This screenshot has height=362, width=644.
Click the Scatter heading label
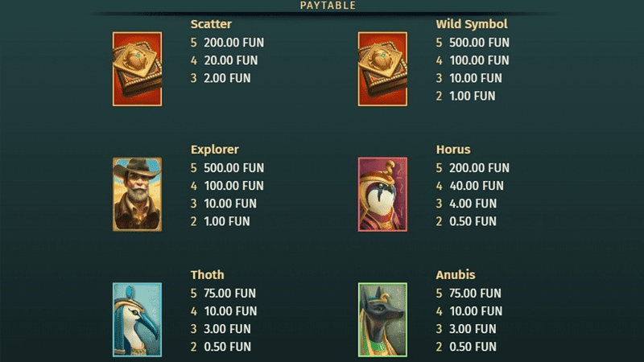point(211,24)
